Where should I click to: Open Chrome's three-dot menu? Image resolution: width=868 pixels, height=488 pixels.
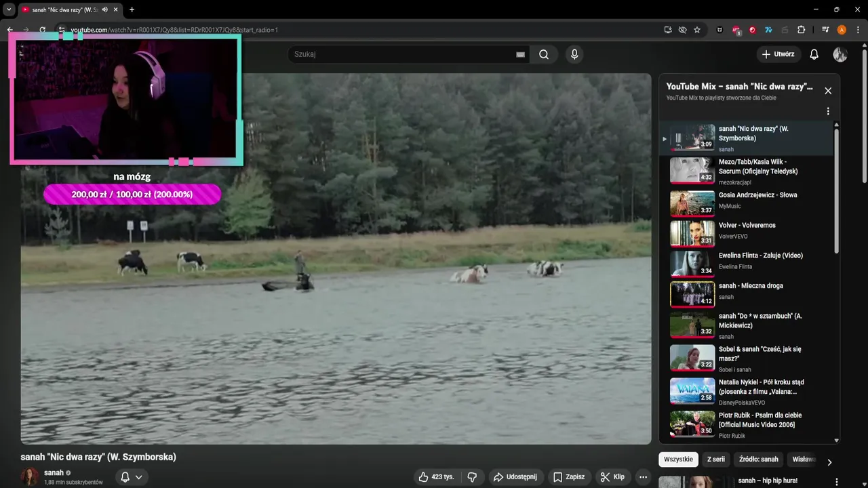pyautogui.click(x=858, y=30)
